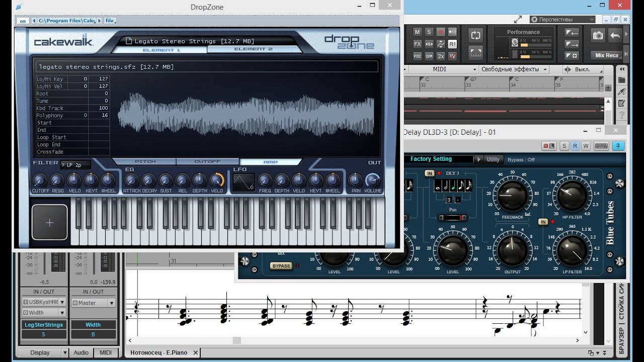Enable 2x oversampling button
Image resolution: width=644 pixels, height=362 pixels.
[441, 56]
